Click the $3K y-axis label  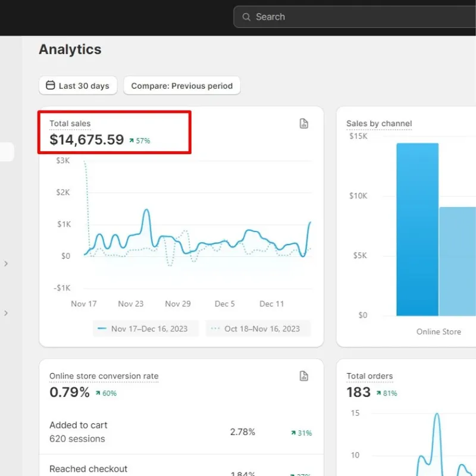click(63, 161)
